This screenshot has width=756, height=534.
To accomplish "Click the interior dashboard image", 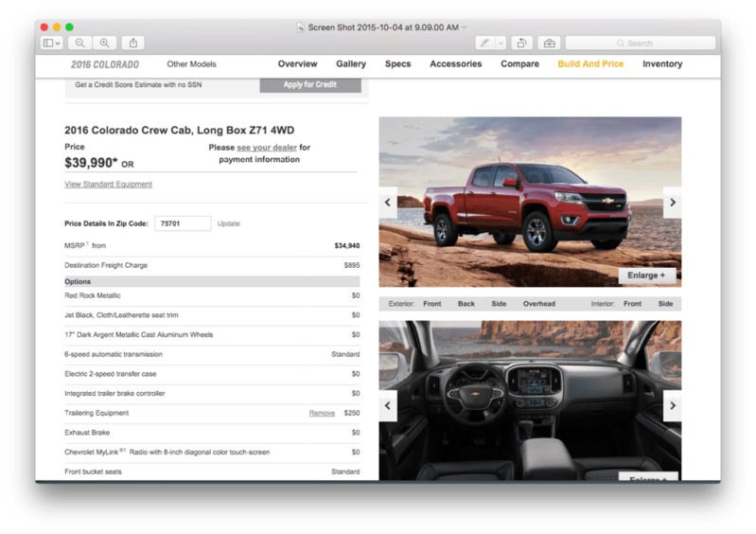I will pos(530,400).
